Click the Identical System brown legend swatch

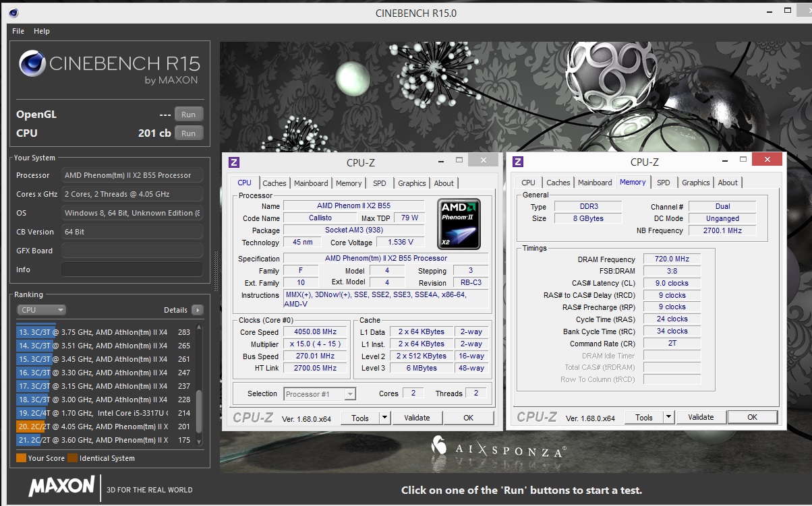coord(72,458)
